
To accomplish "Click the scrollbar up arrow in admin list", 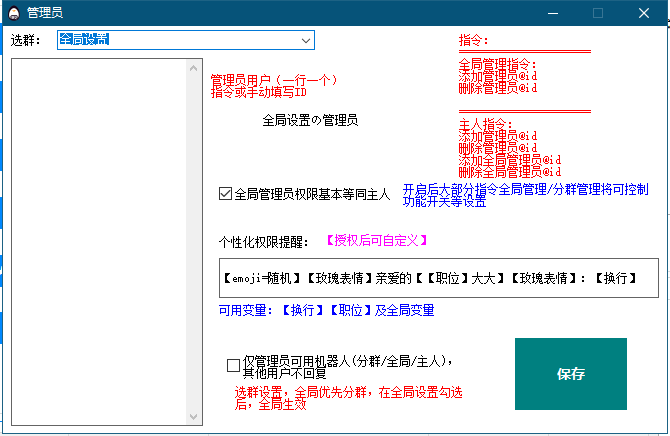I will (x=197, y=69).
